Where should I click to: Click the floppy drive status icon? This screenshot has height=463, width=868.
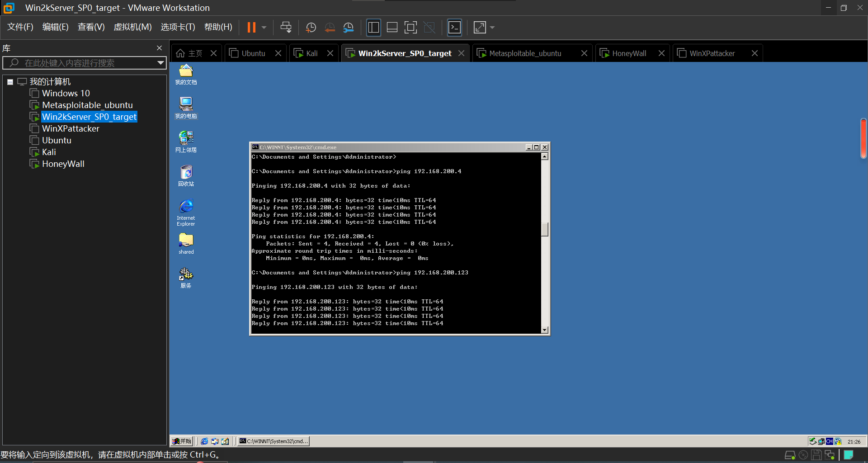(x=816, y=455)
